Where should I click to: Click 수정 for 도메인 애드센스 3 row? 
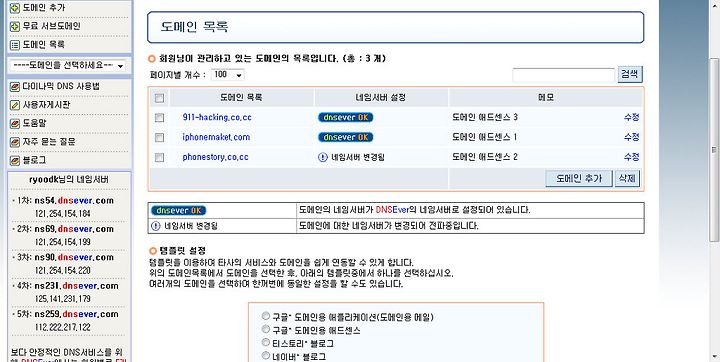tap(631, 117)
